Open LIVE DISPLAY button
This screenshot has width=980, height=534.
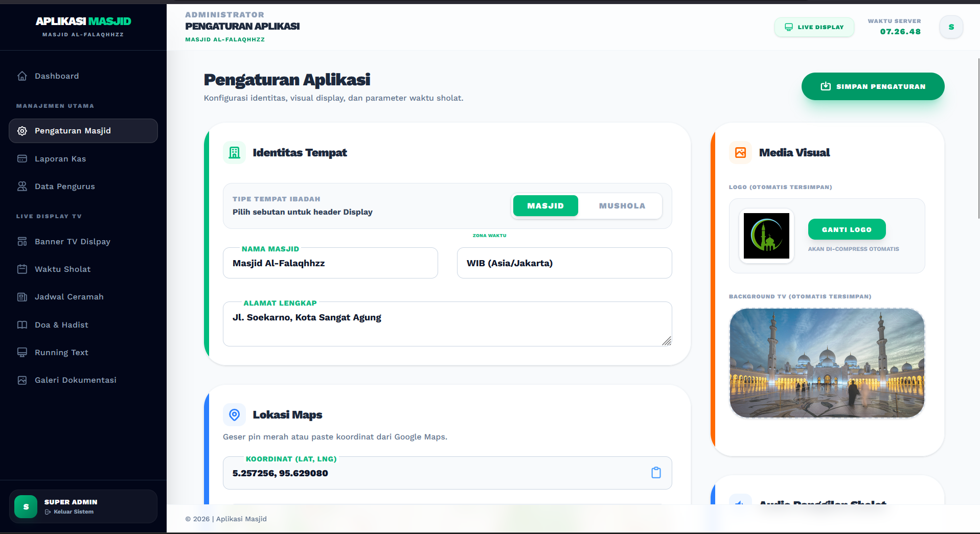pos(814,27)
